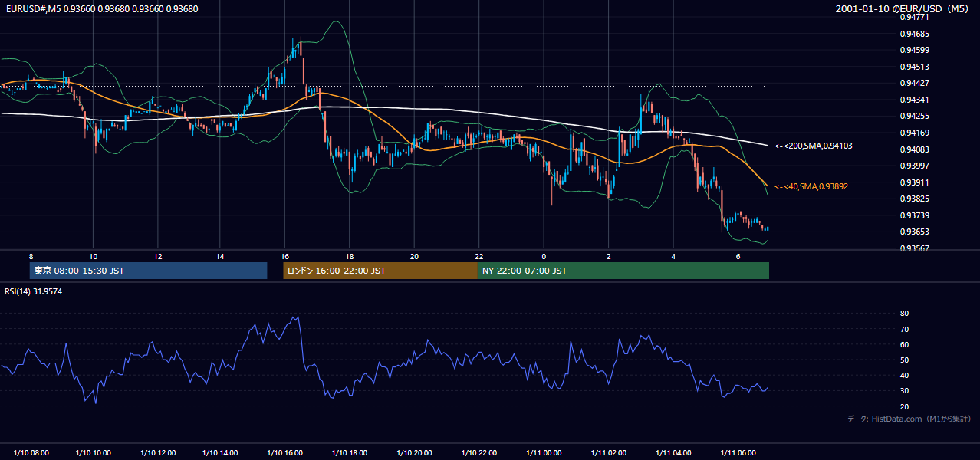Click the RSI(14) 31.9574 indicator label
The width and height of the screenshot is (980, 460).
[34, 291]
